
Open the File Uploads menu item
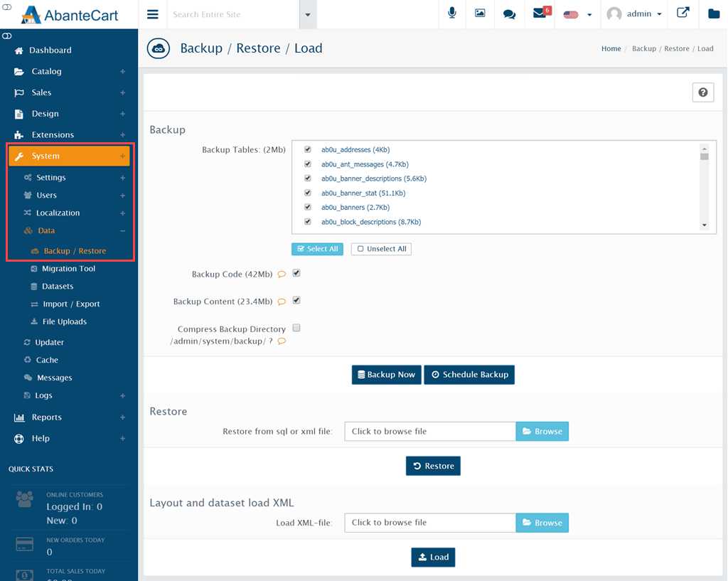(65, 322)
